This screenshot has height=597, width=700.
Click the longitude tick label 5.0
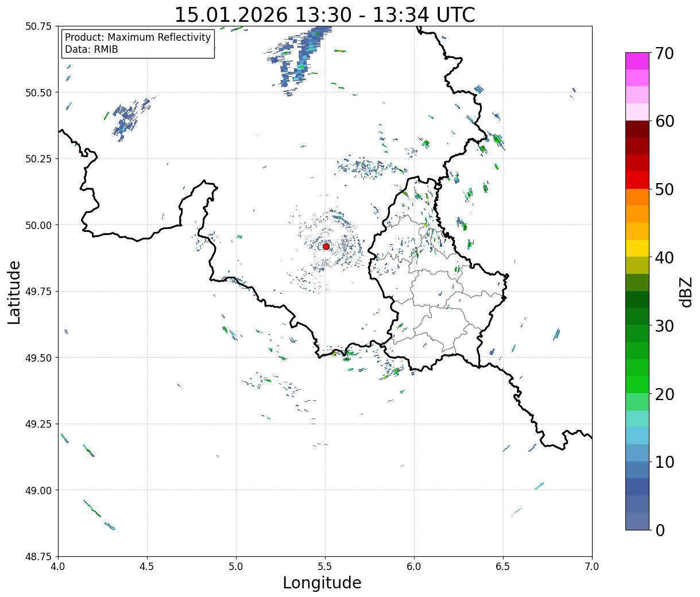pyautogui.click(x=236, y=567)
